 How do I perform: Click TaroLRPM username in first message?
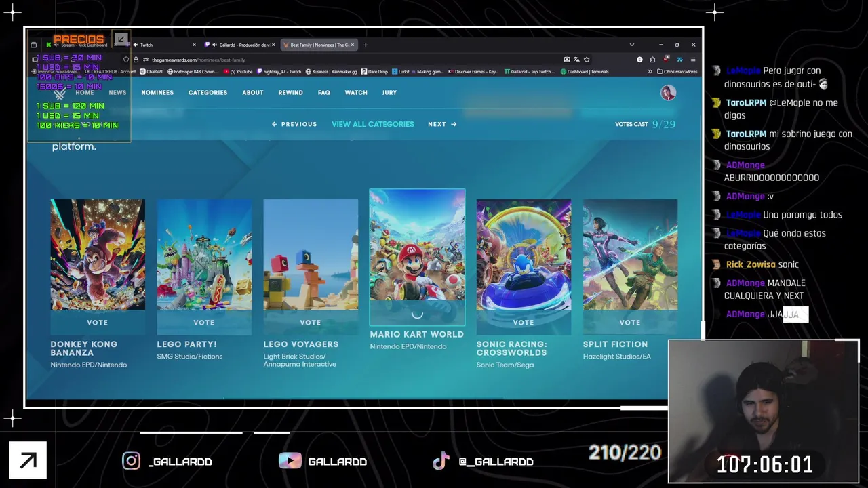(746, 103)
